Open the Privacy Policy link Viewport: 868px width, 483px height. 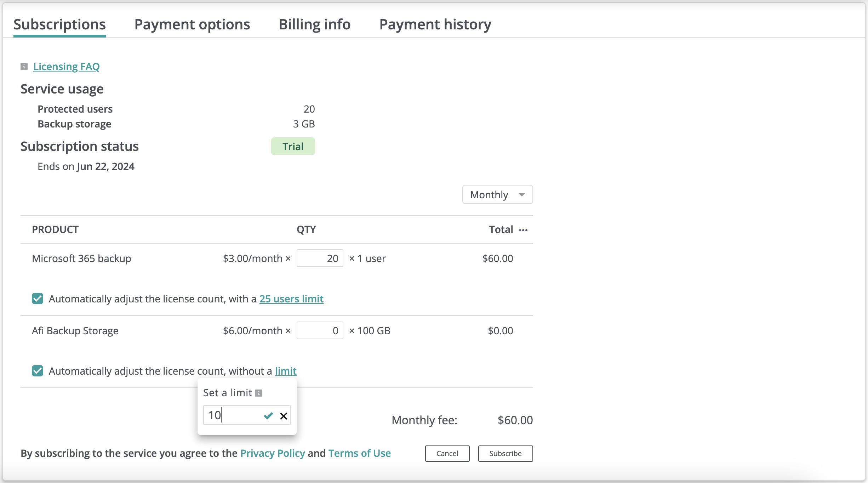point(273,453)
